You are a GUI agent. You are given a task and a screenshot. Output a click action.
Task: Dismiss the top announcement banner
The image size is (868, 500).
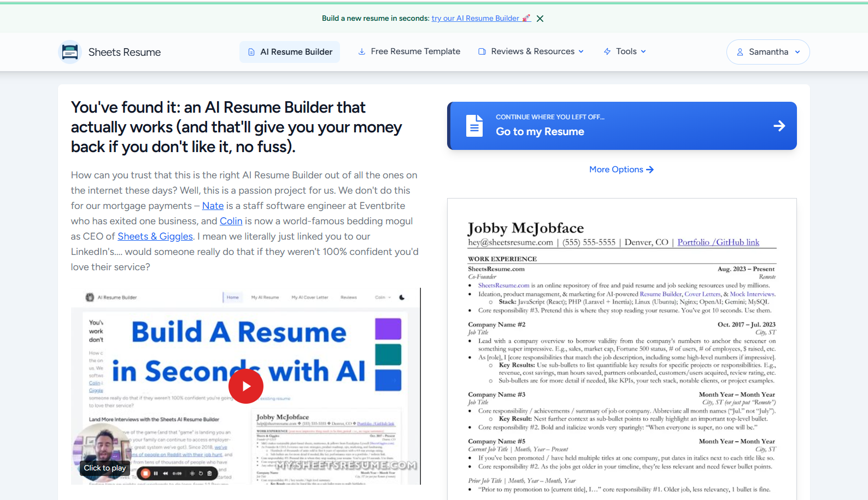[x=540, y=19]
